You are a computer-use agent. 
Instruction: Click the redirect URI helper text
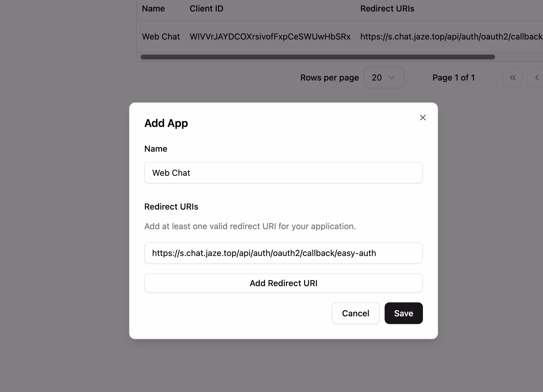click(250, 226)
